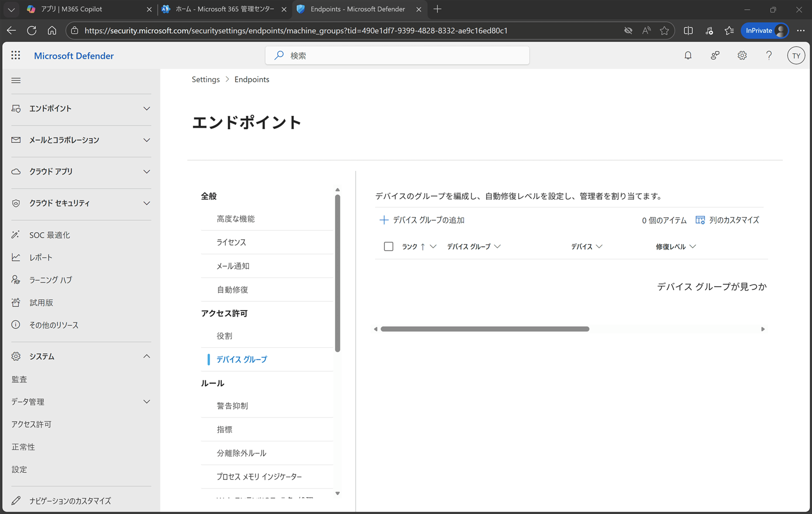Open the デバイス グループ column dropdown
This screenshot has height=514, width=812.
point(497,247)
